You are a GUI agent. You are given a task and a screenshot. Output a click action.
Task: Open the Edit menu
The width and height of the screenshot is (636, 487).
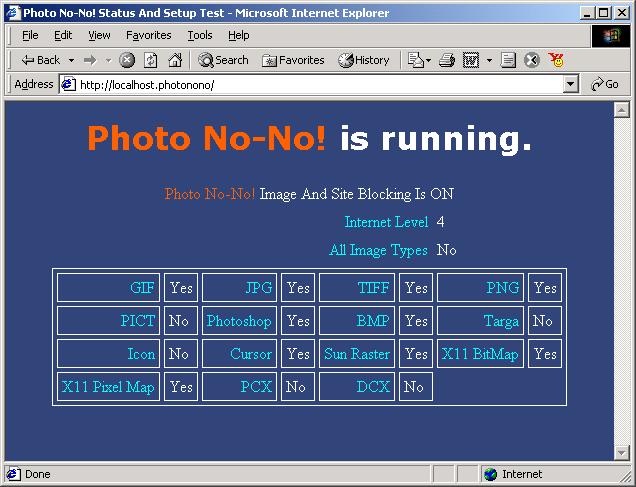click(63, 35)
